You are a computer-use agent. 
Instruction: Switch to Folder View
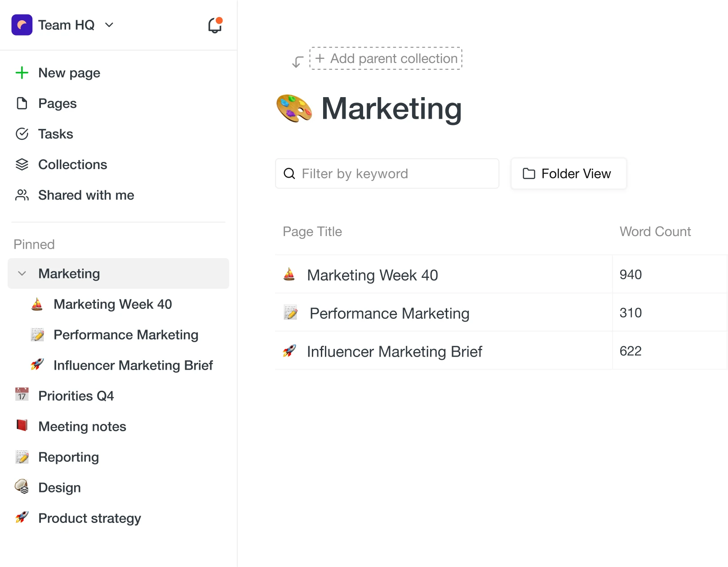click(568, 174)
